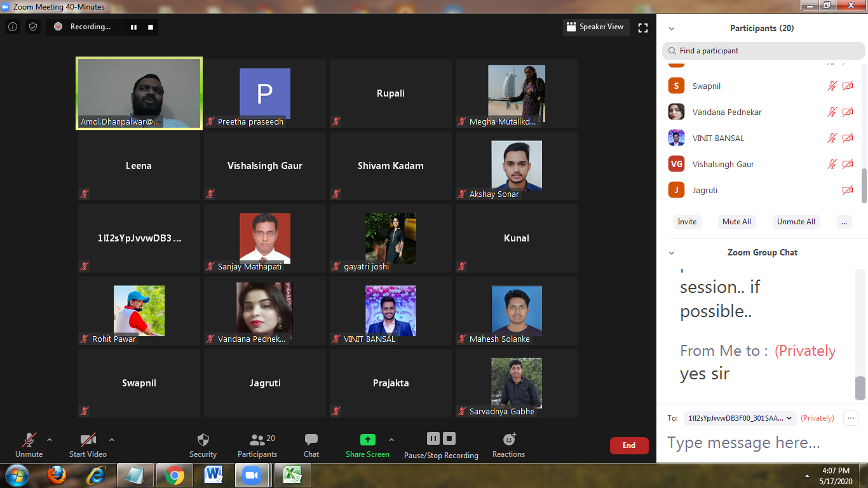This screenshot has width=868, height=488.
Task: Click the green Share Screen icon
Action: (x=367, y=440)
